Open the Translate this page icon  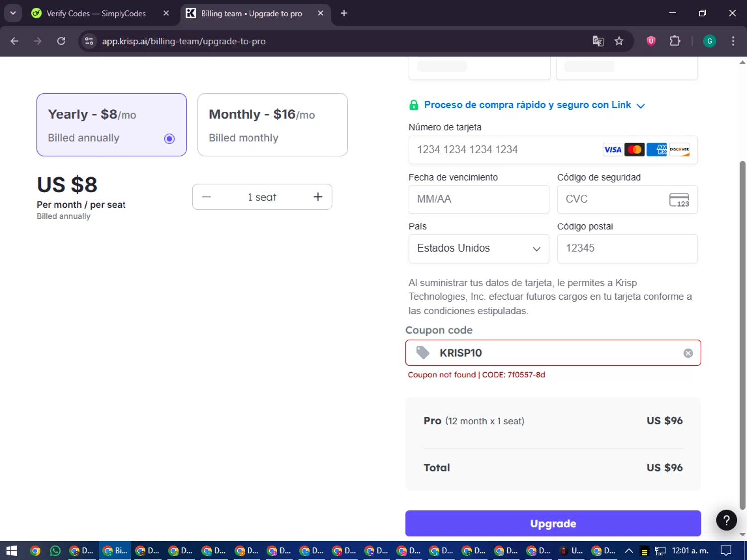pyautogui.click(x=598, y=41)
